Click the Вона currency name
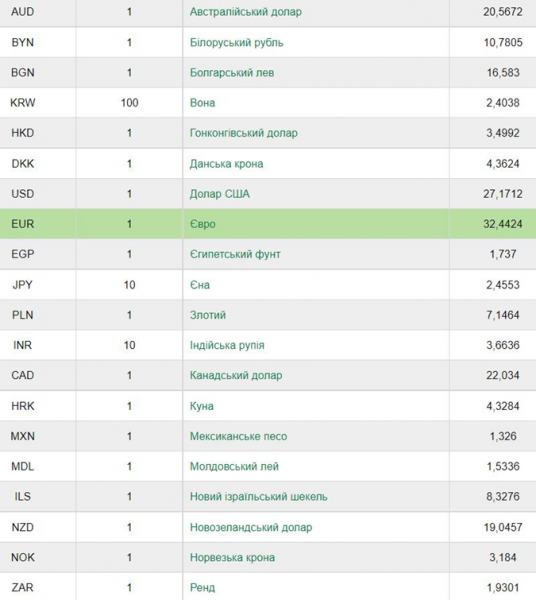Screen dimensions: 536x600 click(x=202, y=103)
